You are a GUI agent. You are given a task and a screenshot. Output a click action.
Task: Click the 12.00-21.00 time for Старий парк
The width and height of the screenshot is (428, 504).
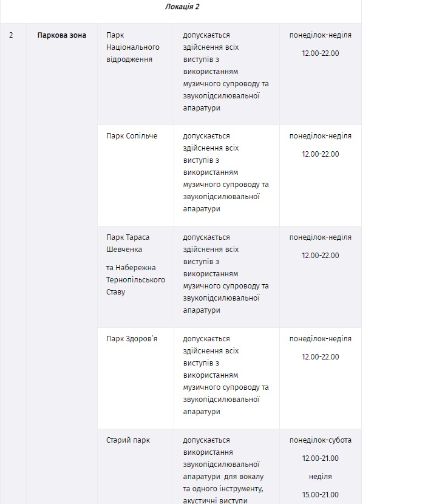(x=321, y=458)
